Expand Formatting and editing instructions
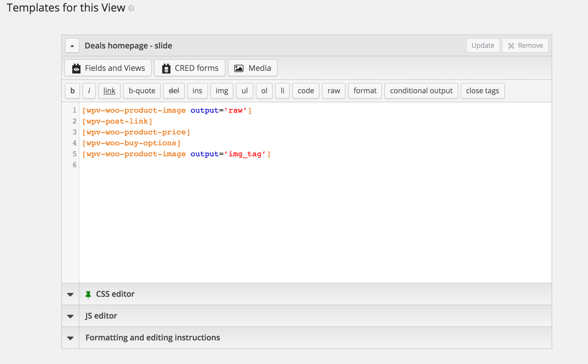This screenshot has height=364, width=588. tap(70, 338)
